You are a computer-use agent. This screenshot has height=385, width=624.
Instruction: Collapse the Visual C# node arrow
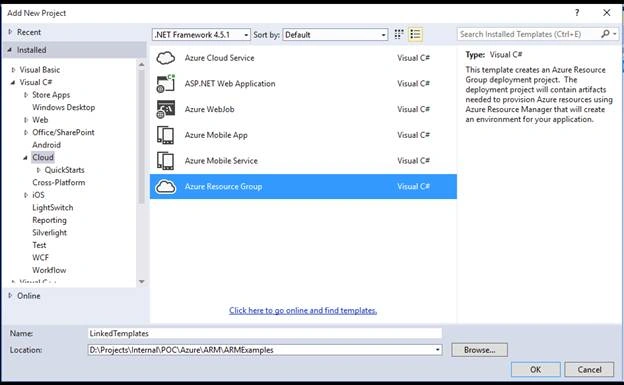coord(13,82)
